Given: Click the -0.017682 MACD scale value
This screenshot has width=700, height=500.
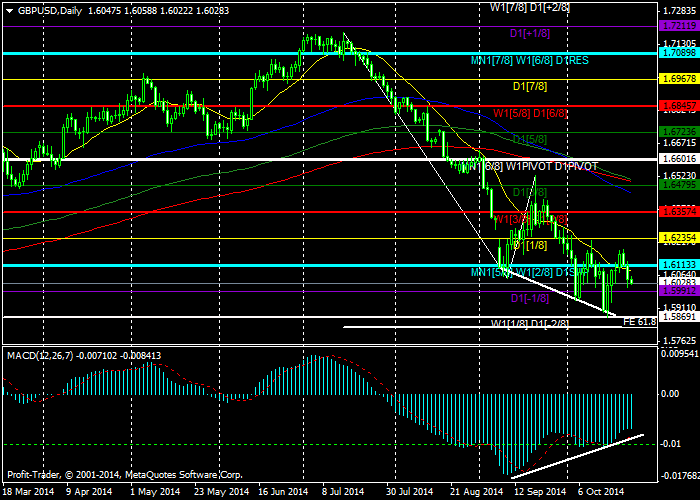Looking at the screenshot, I should coord(679,475).
